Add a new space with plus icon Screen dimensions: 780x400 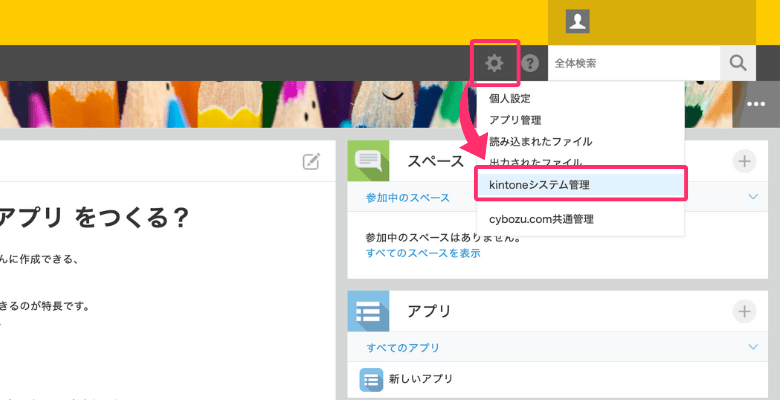(744, 161)
